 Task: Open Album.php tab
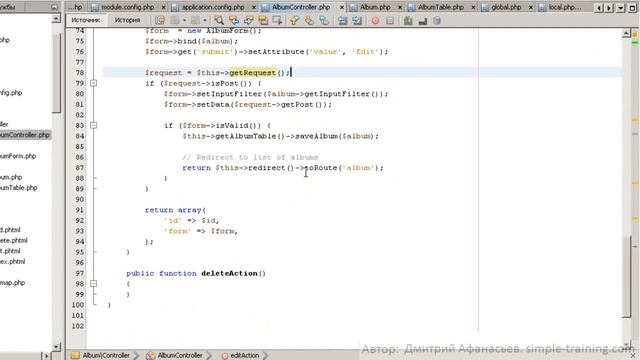click(x=375, y=7)
